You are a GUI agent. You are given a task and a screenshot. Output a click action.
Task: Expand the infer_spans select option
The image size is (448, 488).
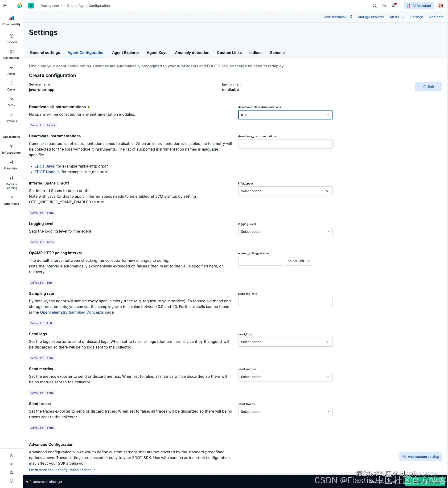[285, 191]
